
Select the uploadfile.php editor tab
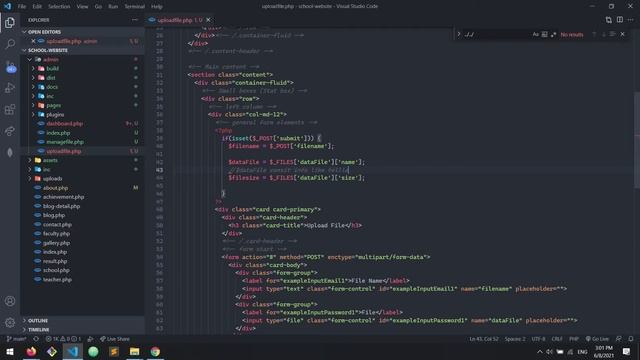tap(180, 20)
